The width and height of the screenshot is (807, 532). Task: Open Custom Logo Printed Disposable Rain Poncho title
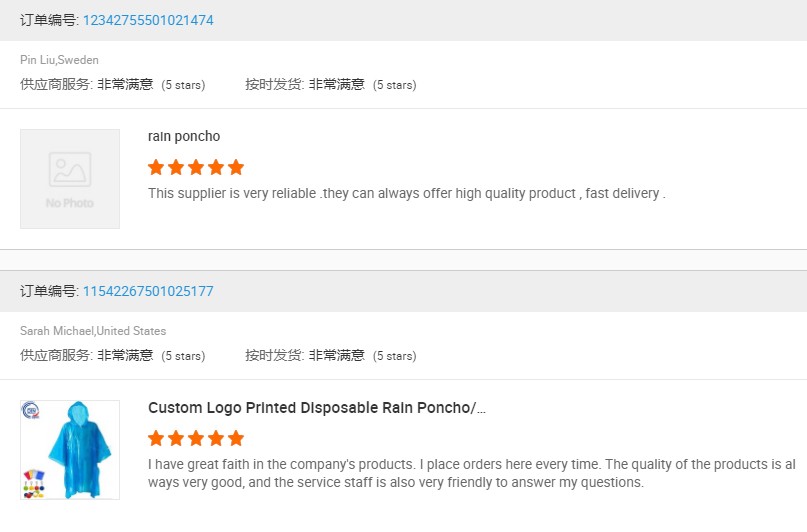point(316,408)
